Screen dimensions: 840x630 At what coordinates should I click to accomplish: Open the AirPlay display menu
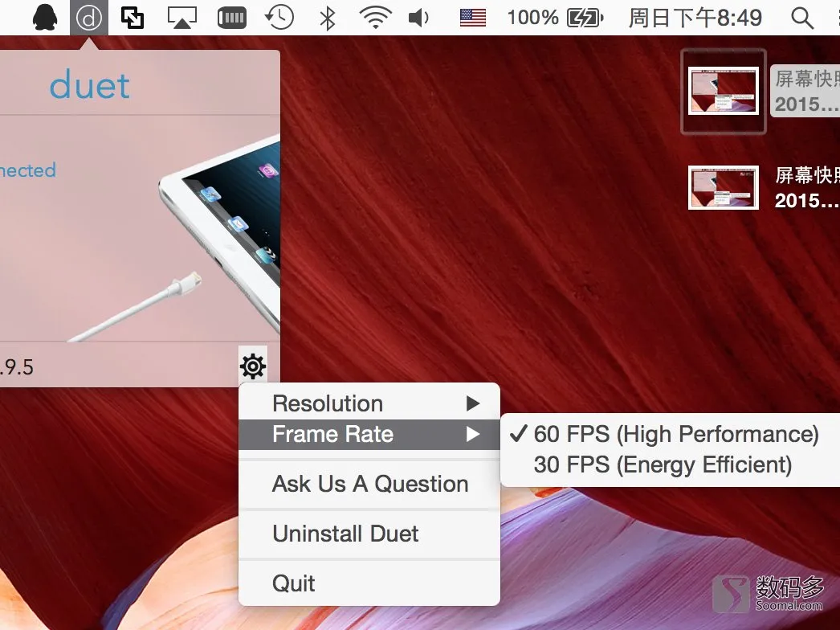click(x=182, y=18)
